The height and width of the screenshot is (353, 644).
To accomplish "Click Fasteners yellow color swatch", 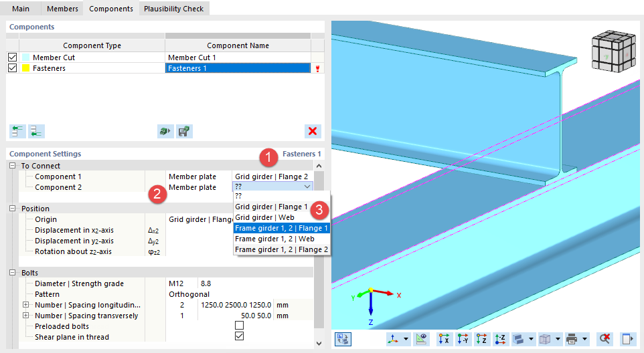I will pyautogui.click(x=25, y=68).
